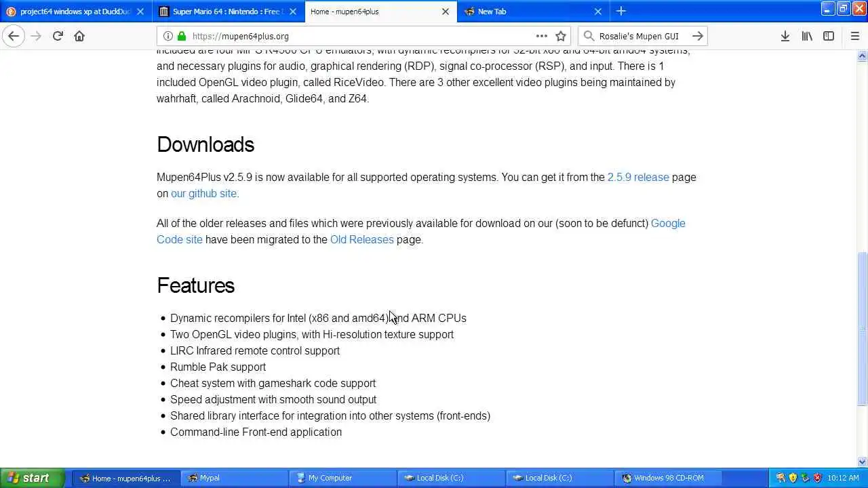Click the Mypal raccoon tray icon
868x488 pixels.
coord(781,478)
